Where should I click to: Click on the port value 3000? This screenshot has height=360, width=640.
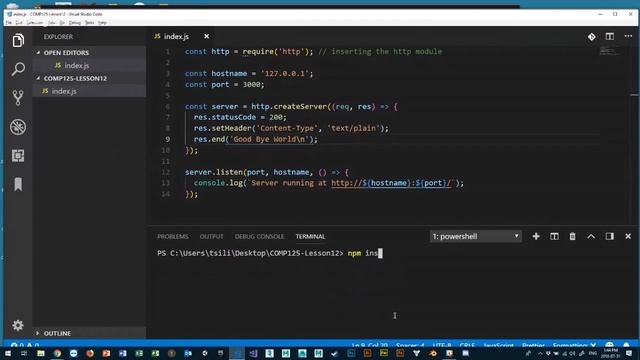point(251,84)
